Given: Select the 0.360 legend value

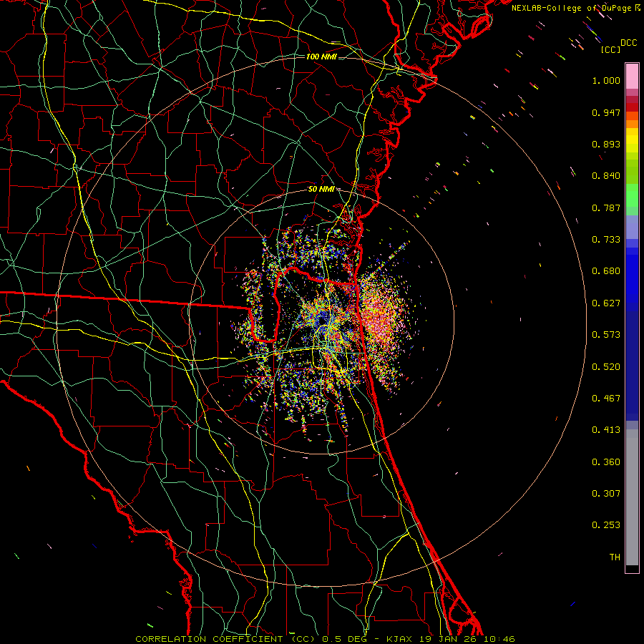Looking at the screenshot, I should pos(606,462).
